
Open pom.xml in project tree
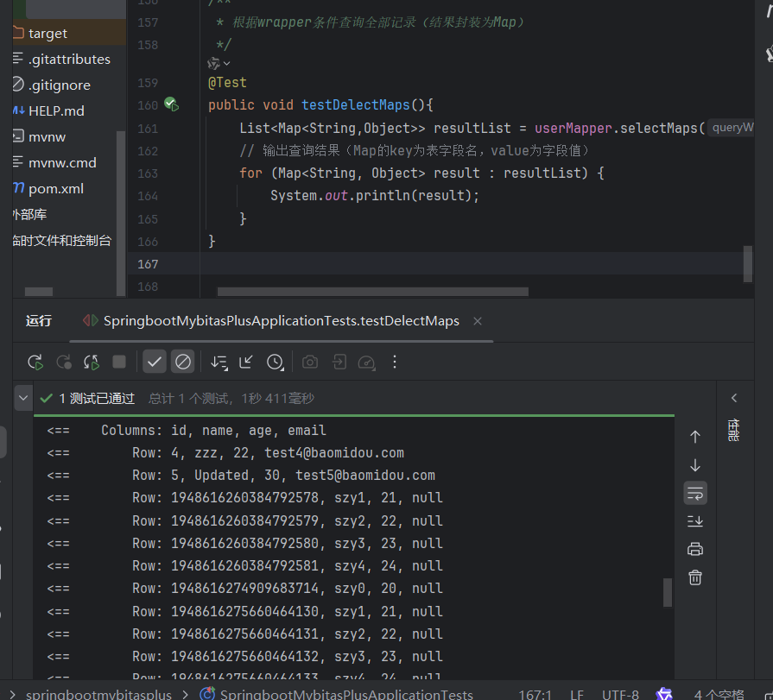(55, 189)
